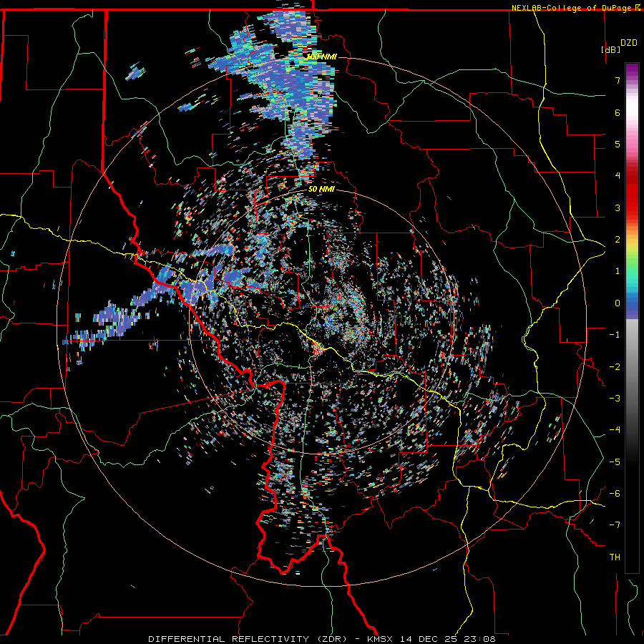Select the 0 dB scale label
The height and width of the screenshot is (644, 644).
click(x=618, y=303)
